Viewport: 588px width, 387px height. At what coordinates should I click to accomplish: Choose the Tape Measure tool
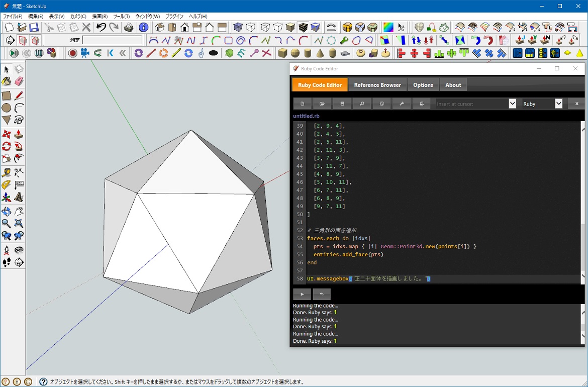[7, 172]
